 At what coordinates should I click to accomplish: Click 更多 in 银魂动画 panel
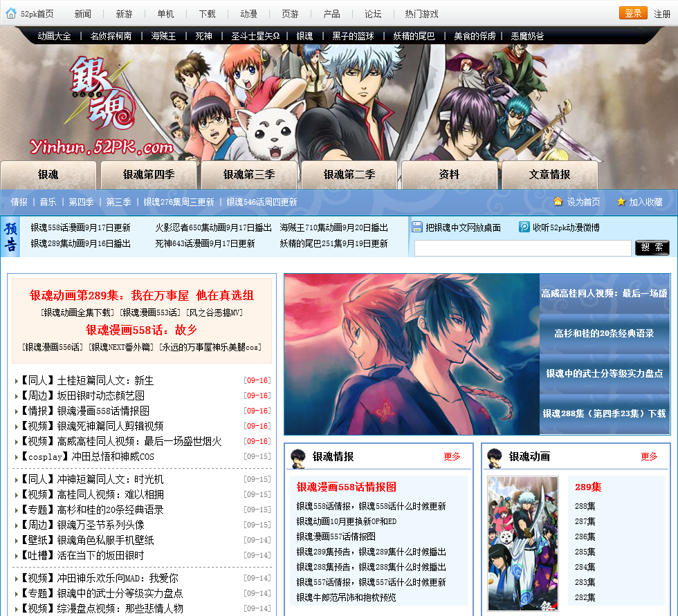pos(649,456)
